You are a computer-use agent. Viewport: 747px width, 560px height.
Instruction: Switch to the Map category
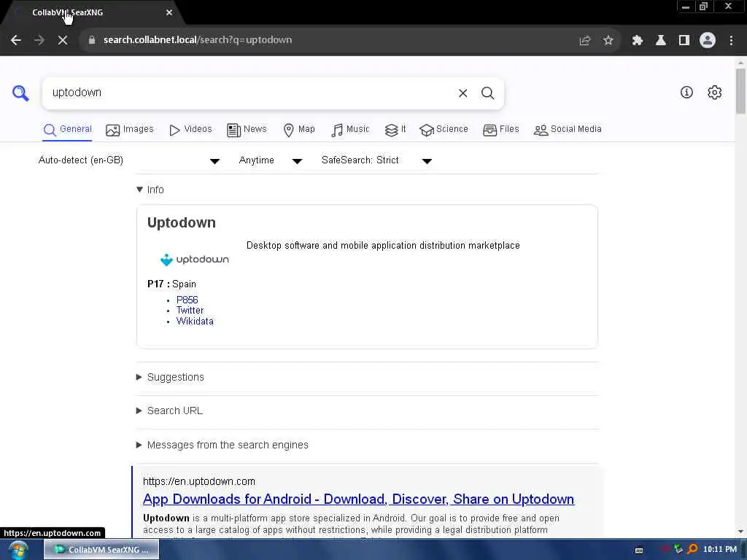point(299,130)
